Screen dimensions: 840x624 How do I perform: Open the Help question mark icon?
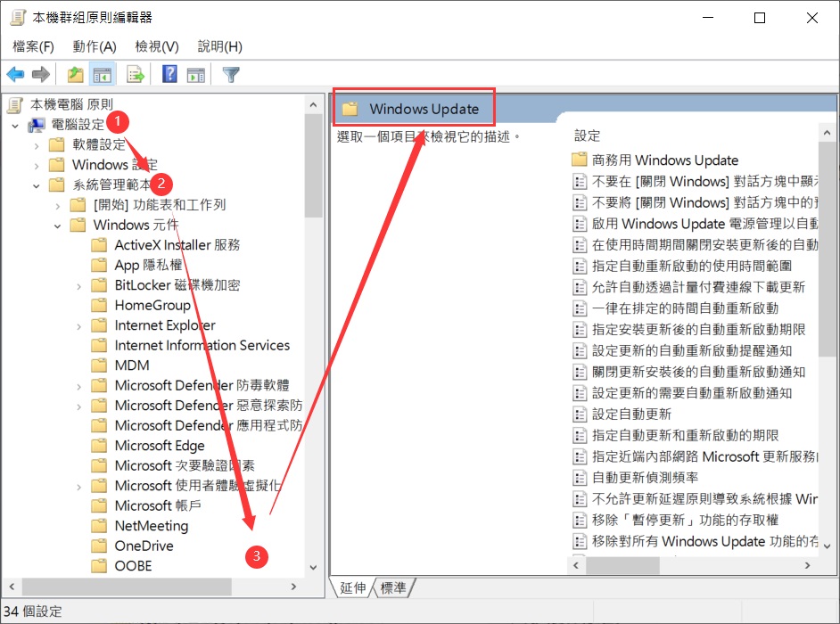pos(169,74)
